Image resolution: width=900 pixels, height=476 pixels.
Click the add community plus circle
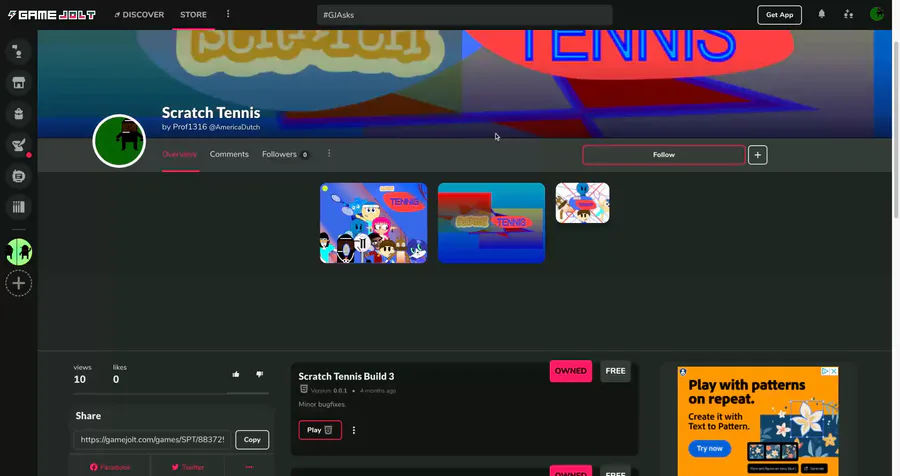point(18,283)
